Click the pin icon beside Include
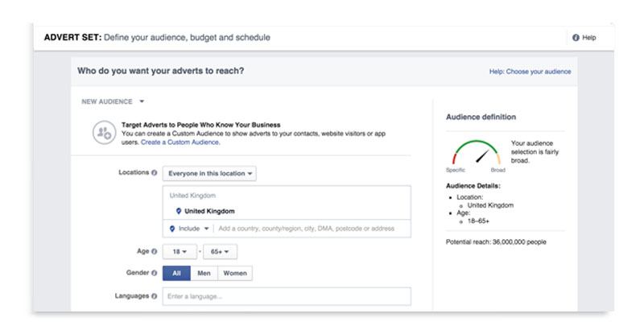Viewport: 644px width, 326px height. click(x=172, y=229)
